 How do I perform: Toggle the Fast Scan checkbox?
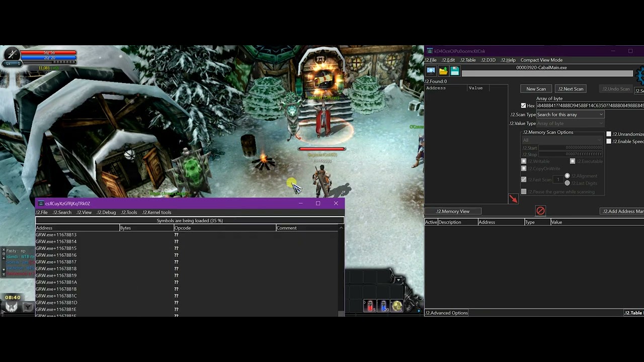(524, 179)
